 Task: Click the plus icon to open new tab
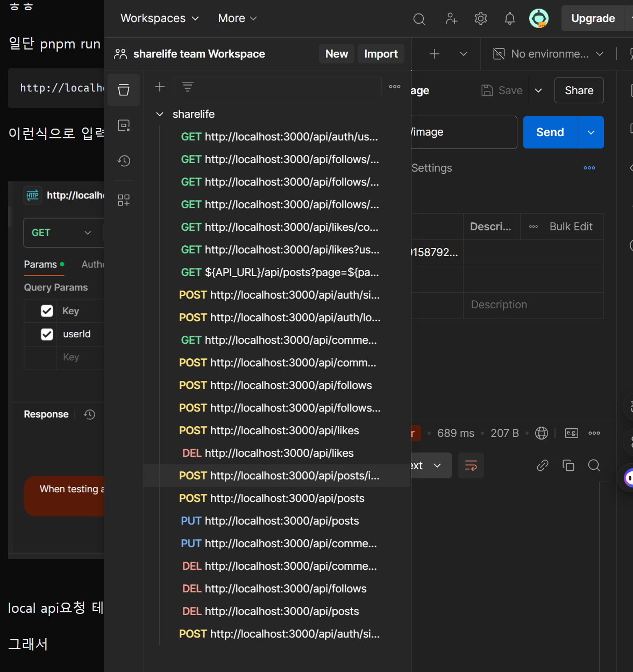(x=435, y=54)
